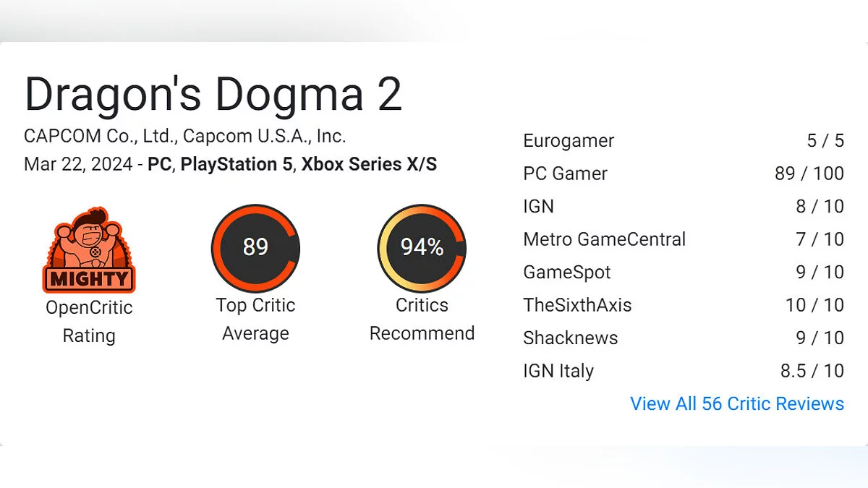The height and width of the screenshot is (488, 868).
Task: Open the PC Gamer review
Action: [x=565, y=174]
